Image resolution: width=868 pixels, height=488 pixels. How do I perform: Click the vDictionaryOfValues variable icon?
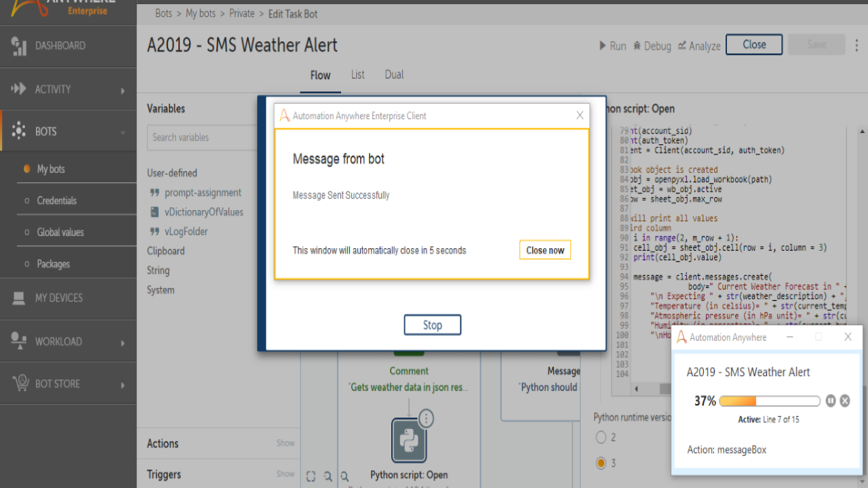pyautogui.click(x=154, y=212)
